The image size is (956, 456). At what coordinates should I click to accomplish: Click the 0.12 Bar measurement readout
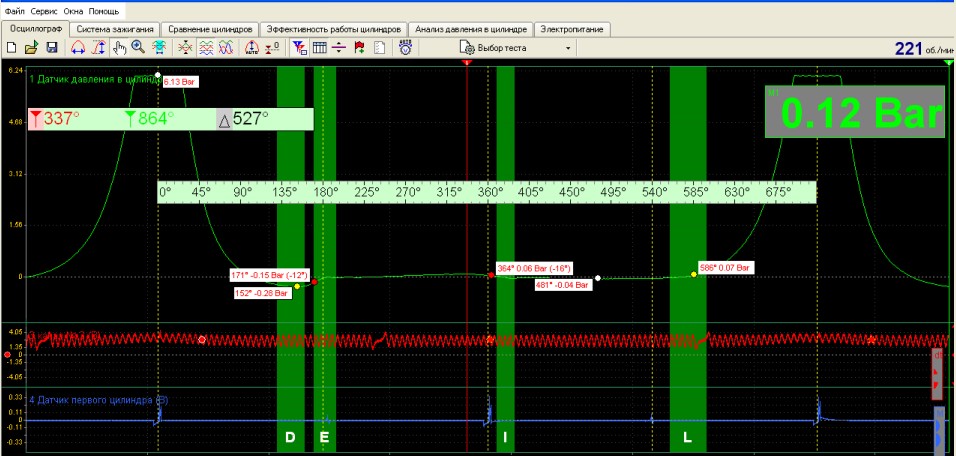856,112
